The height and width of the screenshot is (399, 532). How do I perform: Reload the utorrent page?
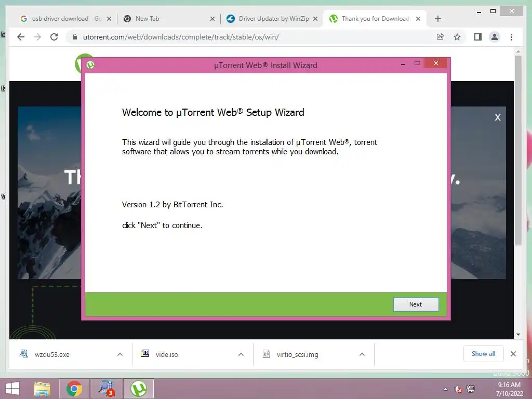pyautogui.click(x=54, y=37)
